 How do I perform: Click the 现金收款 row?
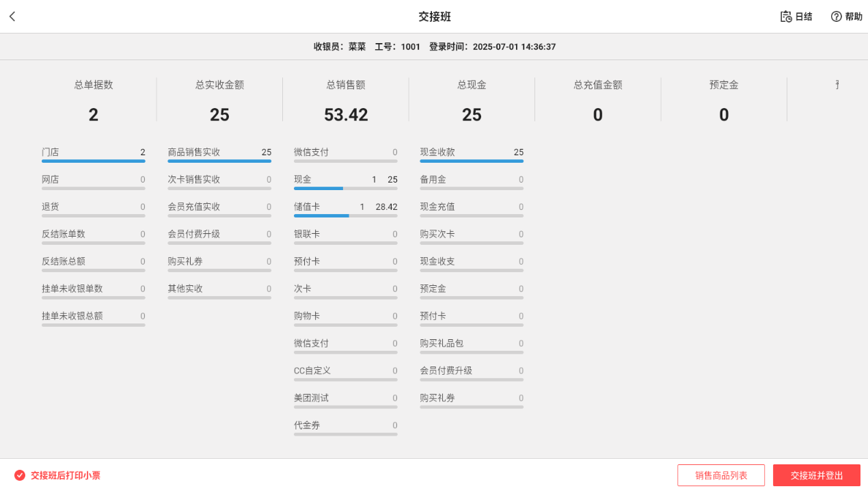pos(472,154)
